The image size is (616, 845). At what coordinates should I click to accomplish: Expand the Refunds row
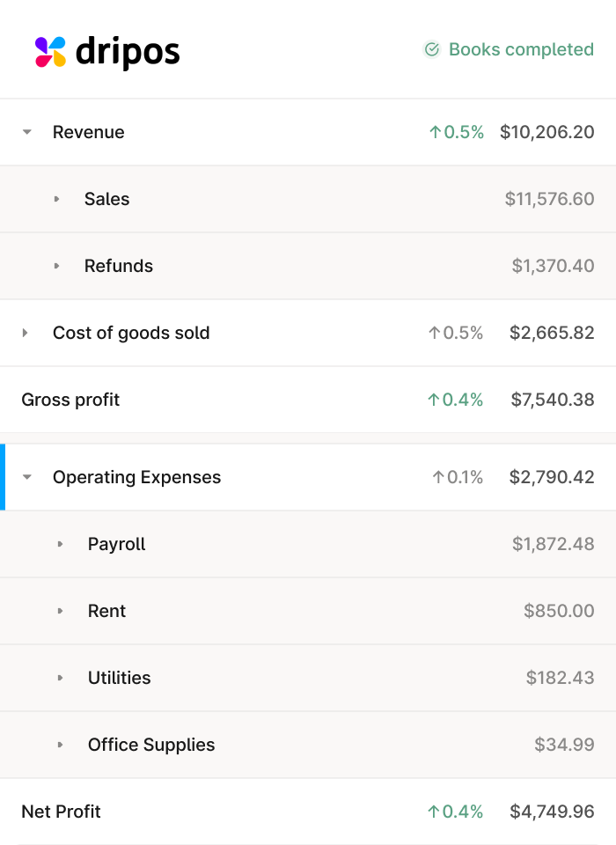coord(57,266)
